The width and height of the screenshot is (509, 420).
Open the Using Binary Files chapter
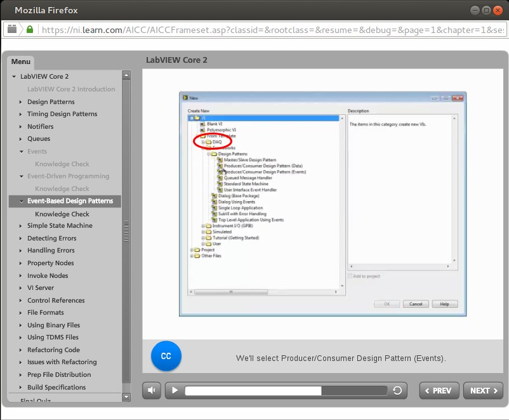53,325
